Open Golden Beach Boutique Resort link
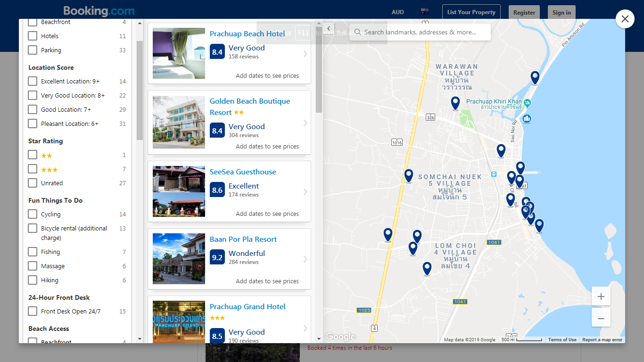This screenshot has width=644, height=362. [250, 107]
